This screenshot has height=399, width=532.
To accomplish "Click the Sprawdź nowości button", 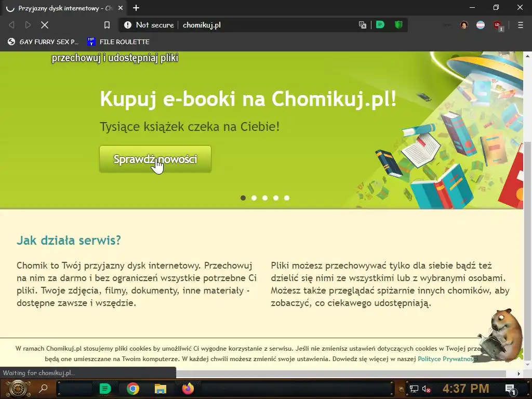I will point(155,159).
